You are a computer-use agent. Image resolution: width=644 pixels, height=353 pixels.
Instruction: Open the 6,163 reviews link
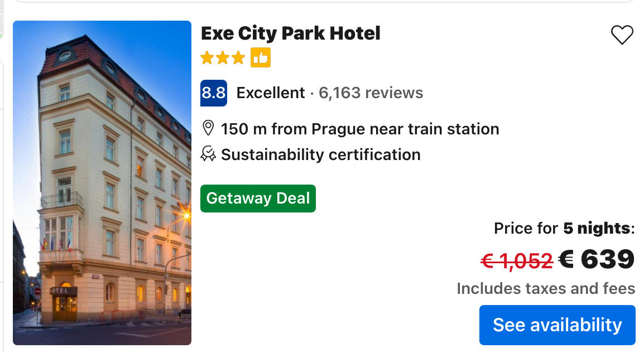point(371,93)
